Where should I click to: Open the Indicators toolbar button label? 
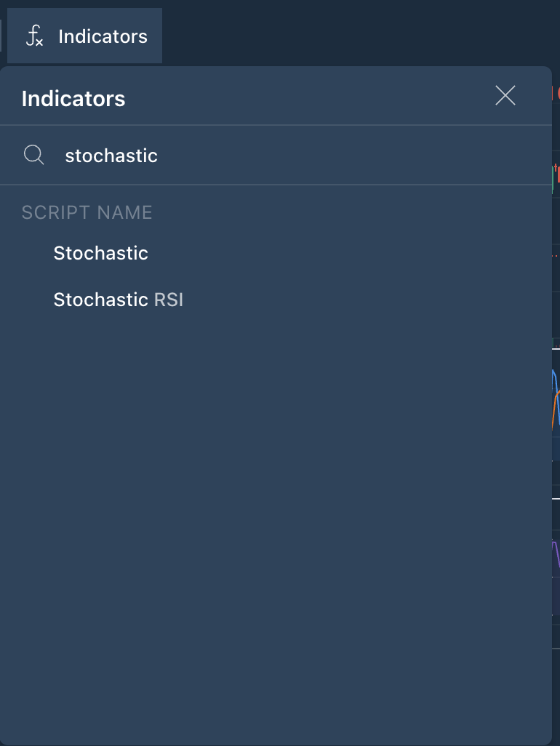pyautogui.click(x=103, y=36)
